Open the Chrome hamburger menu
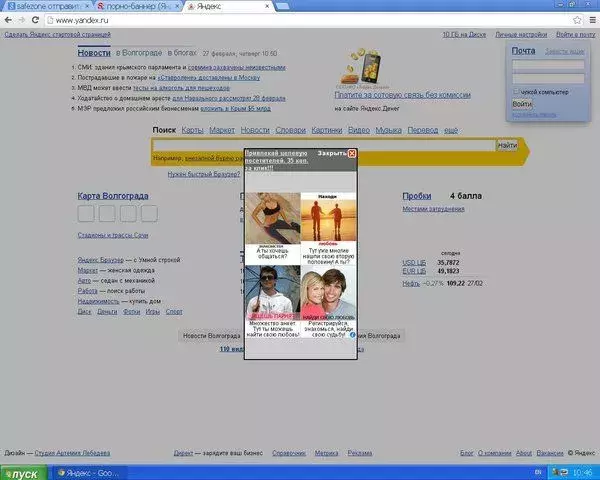 pyautogui.click(x=592, y=20)
